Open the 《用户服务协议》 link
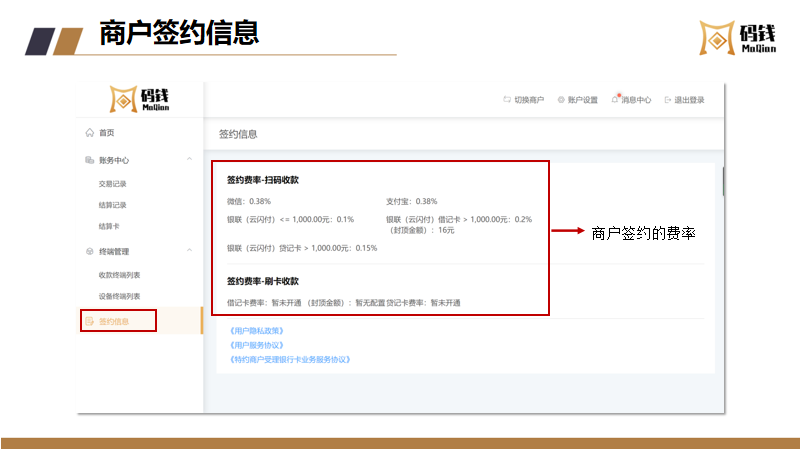 (x=257, y=344)
